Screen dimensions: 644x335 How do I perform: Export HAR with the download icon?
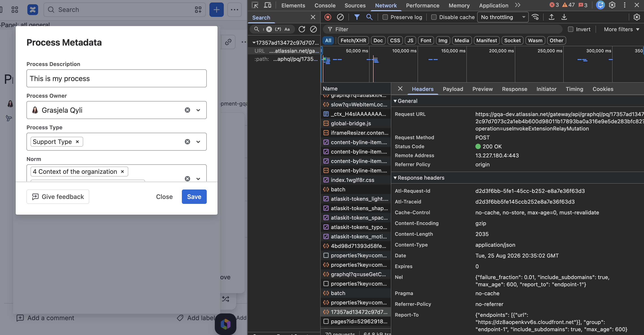click(x=564, y=17)
